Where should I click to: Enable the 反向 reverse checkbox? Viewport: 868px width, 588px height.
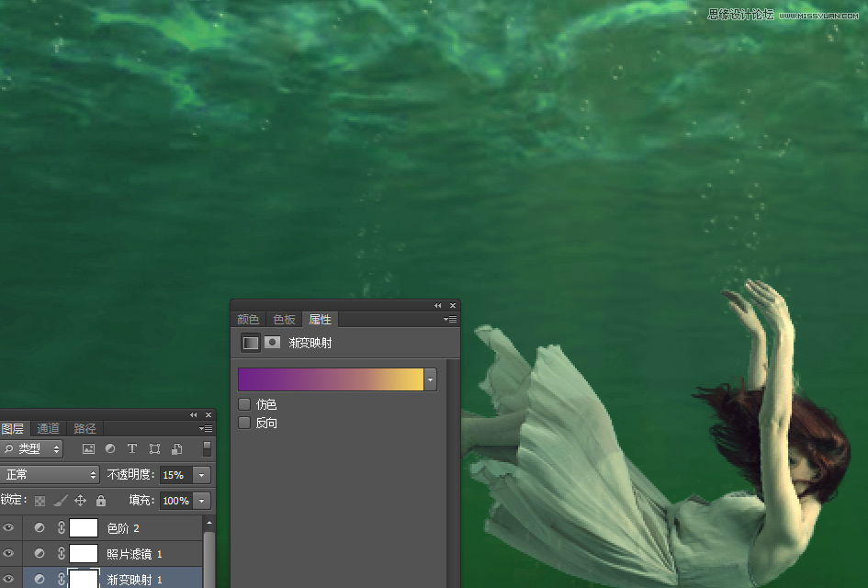click(x=244, y=423)
